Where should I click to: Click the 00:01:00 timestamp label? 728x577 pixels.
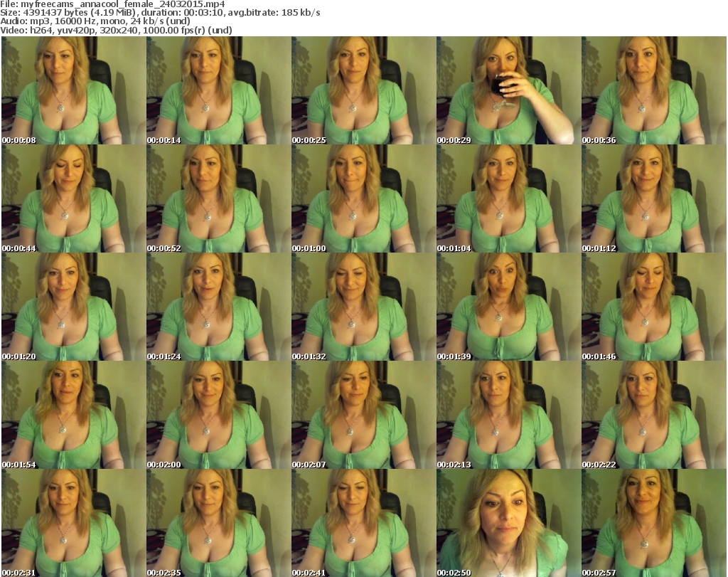(x=309, y=248)
